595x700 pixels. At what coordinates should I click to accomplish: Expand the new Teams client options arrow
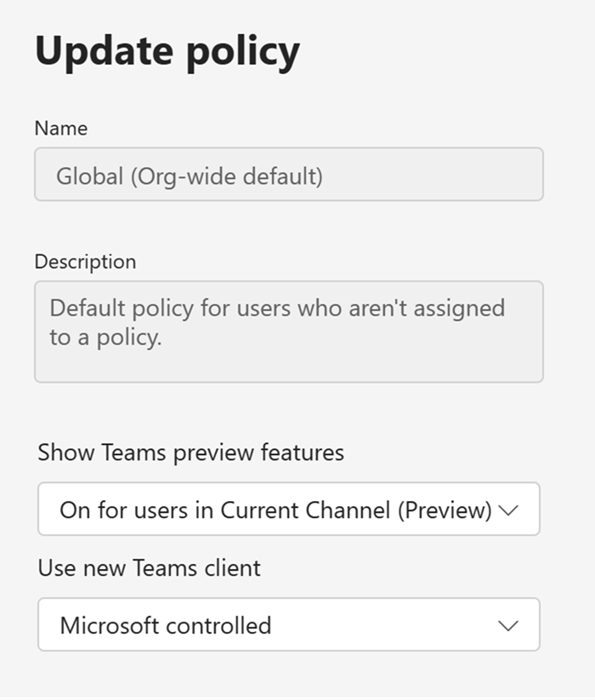pyautogui.click(x=508, y=626)
